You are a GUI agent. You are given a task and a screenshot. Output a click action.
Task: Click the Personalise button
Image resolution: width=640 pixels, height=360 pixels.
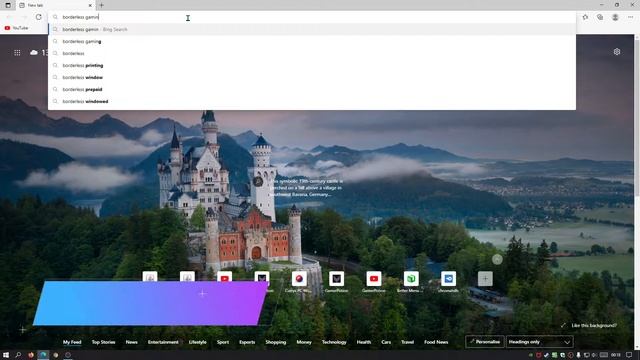[484, 342]
